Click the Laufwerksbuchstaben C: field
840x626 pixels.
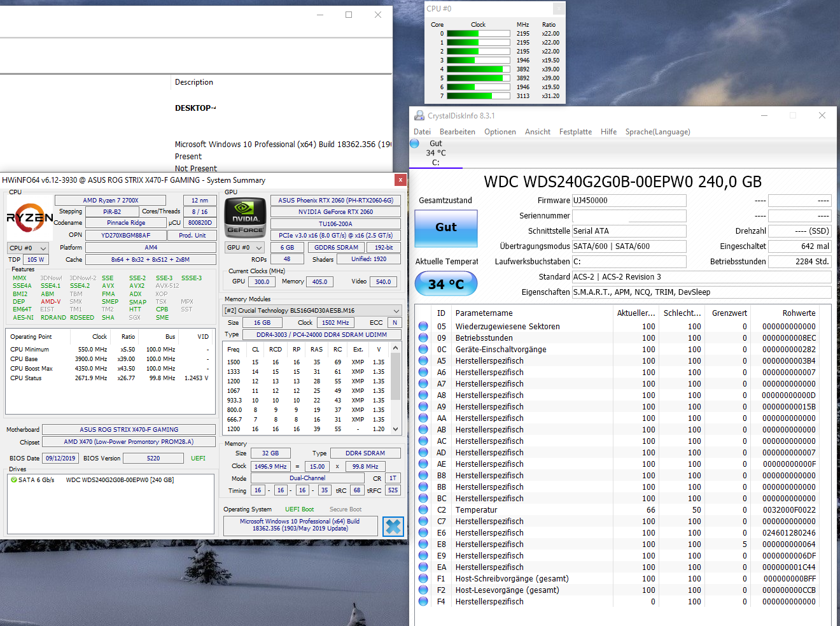click(629, 262)
